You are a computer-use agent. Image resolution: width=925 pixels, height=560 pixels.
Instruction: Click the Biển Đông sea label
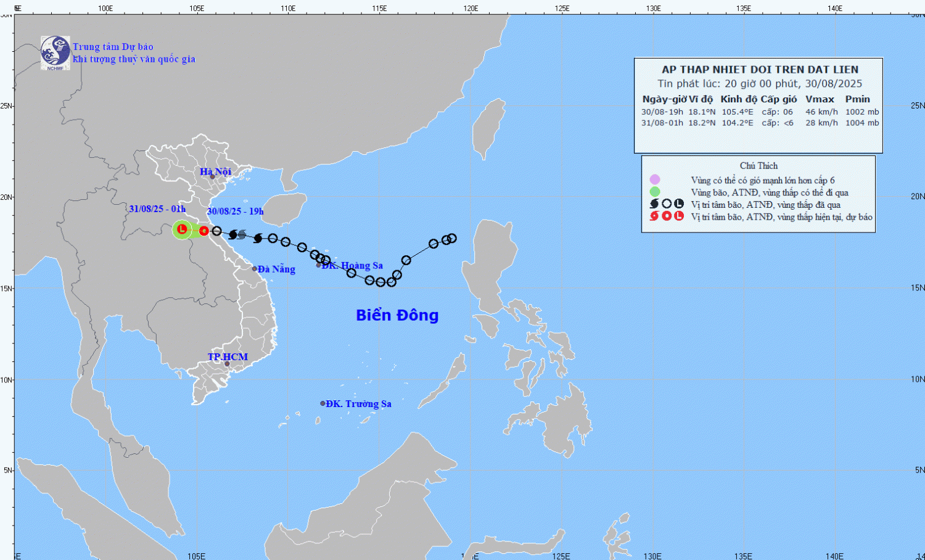coord(397,315)
